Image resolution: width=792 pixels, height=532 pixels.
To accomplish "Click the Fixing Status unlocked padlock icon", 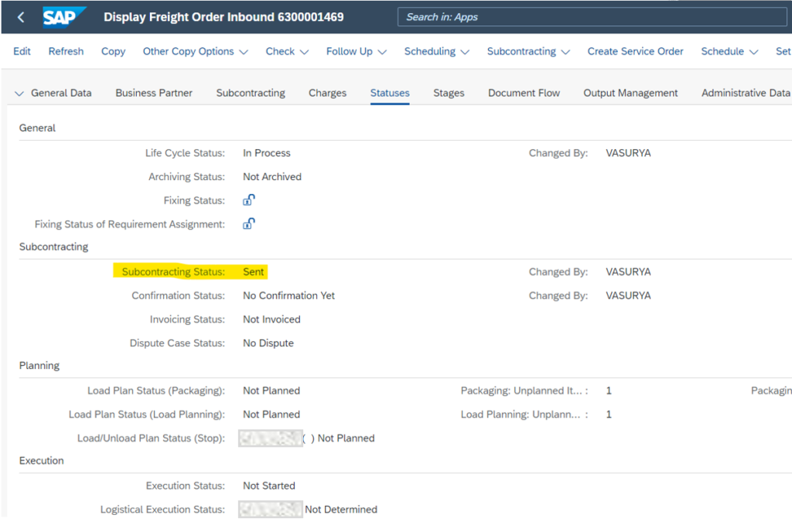I will click(x=248, y=200).
